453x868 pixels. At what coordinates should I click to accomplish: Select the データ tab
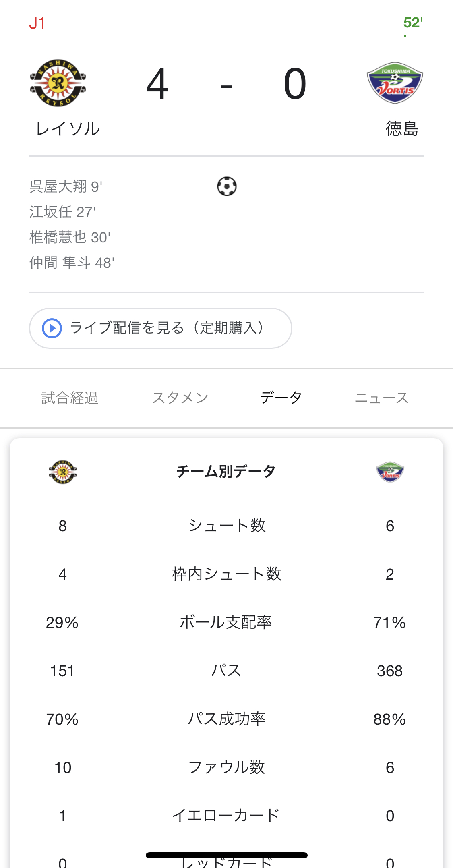coord(281,398)
